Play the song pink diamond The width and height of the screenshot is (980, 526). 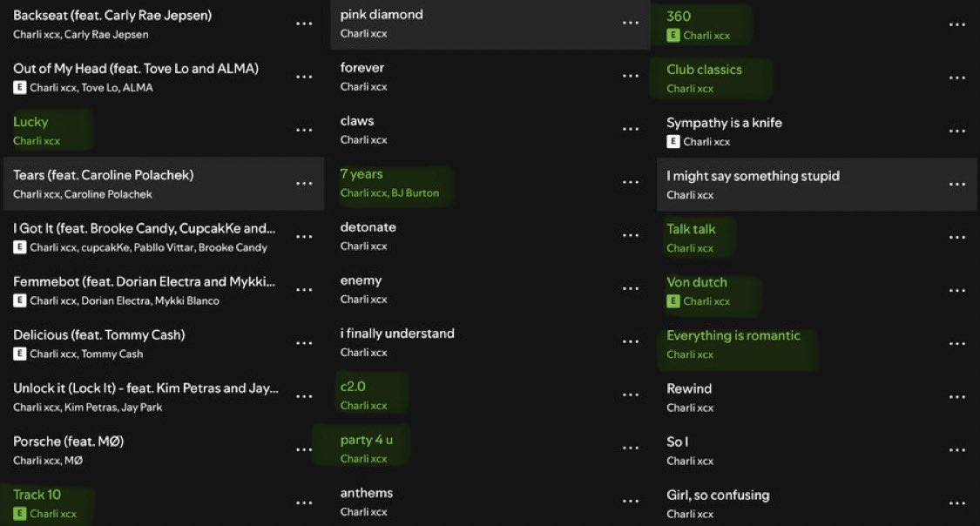382,14
